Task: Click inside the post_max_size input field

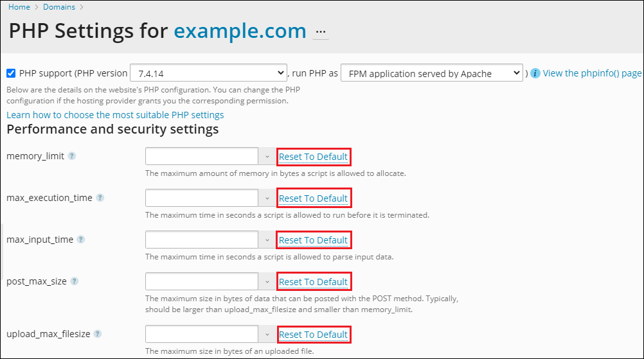Action: coord(202,282)
